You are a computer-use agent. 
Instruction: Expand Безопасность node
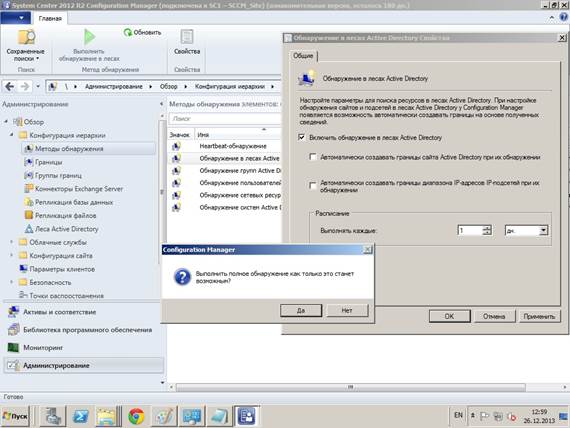12,282
